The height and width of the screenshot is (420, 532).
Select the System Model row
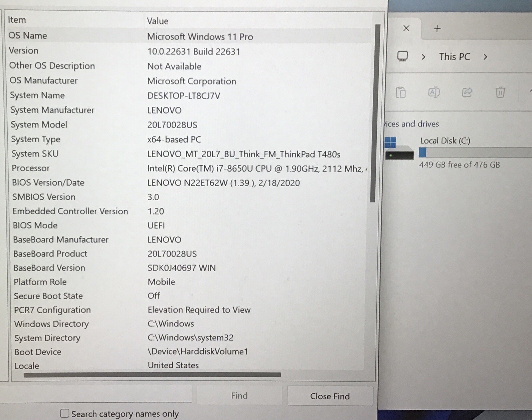188,125
